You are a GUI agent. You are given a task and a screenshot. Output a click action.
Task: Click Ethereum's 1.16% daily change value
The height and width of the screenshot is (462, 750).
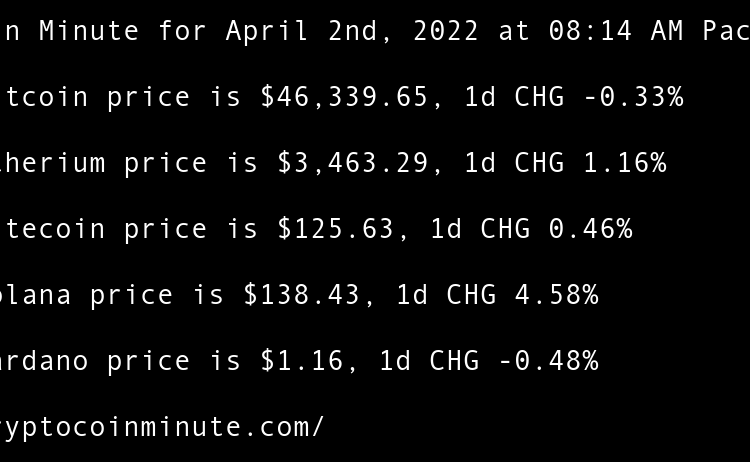tap(624, 163)
